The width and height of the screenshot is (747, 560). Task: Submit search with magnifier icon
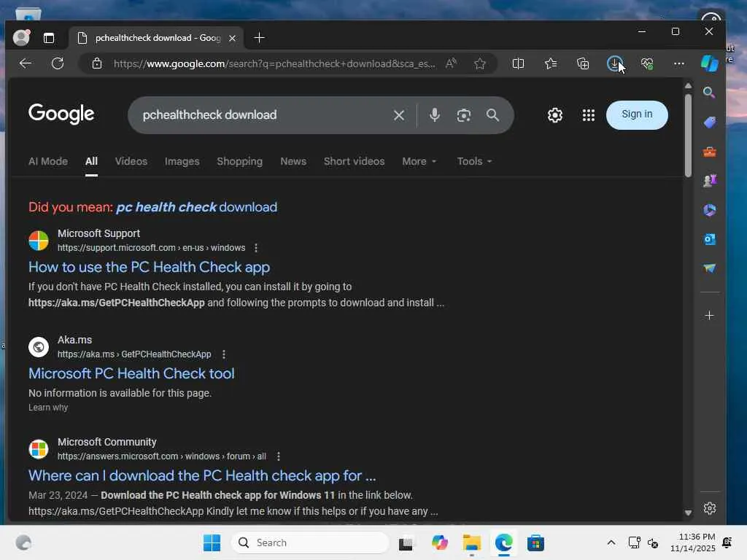[492, 114]
